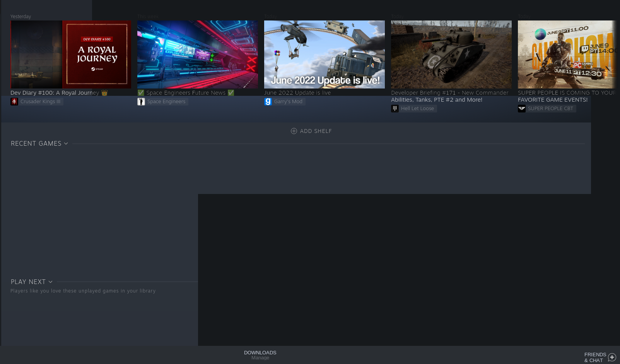The width and height of the screenshot is (620, 364).
Task: Open Dev Diary #100: A Royal Journey
Action: (59, 93)
